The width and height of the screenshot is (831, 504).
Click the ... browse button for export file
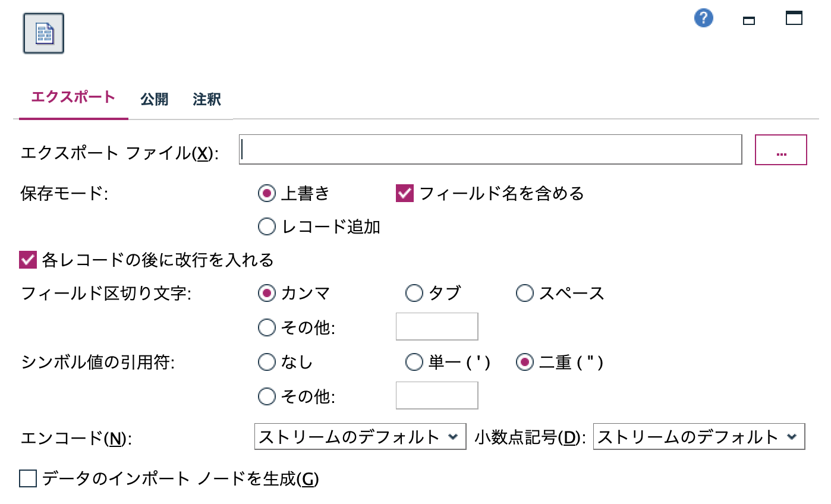click(x=782, y=150)
